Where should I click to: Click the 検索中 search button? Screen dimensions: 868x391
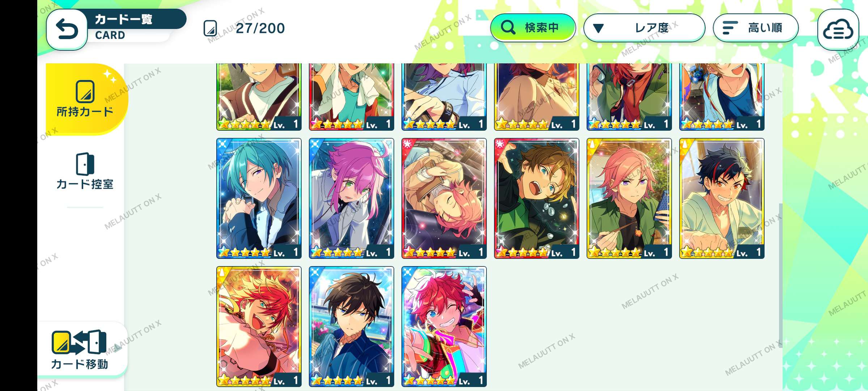pos(533,28)
